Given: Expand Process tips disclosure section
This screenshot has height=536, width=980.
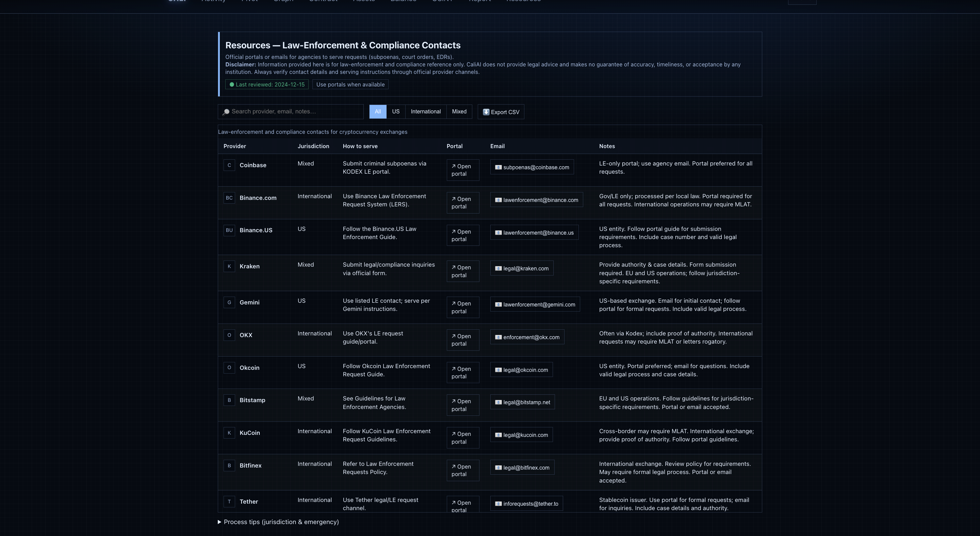Looking at the screenshot, I should point(278,522).
